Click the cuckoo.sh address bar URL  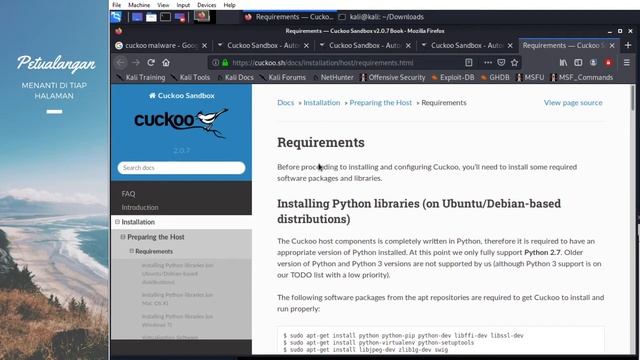tap(322, 62)
